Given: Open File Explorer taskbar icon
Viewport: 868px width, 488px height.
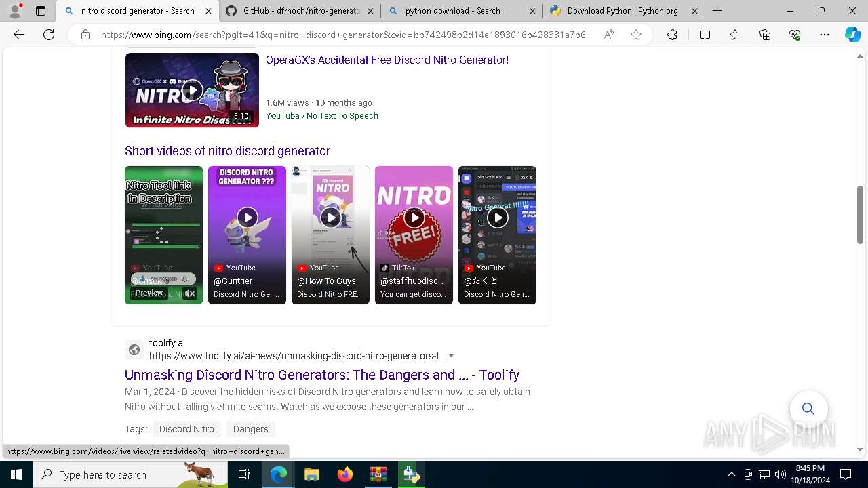Looking at the screenshot, I should point(311,474).
